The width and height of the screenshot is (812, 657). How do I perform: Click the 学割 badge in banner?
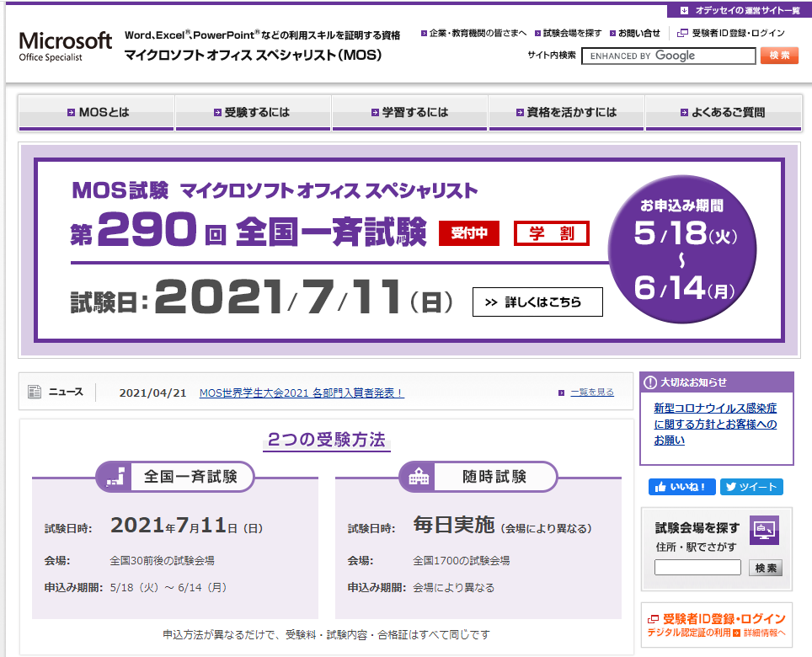[552, 233]
